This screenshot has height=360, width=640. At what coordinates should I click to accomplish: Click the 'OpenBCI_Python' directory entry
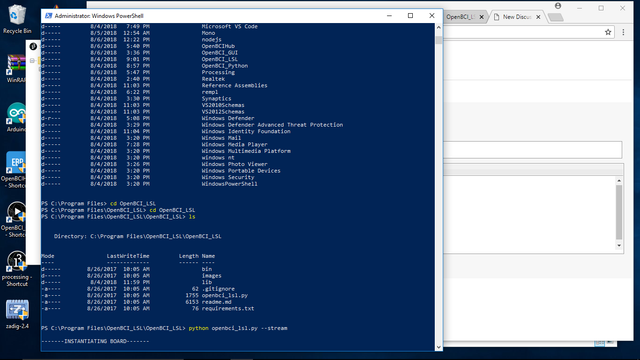coord(224,66)
